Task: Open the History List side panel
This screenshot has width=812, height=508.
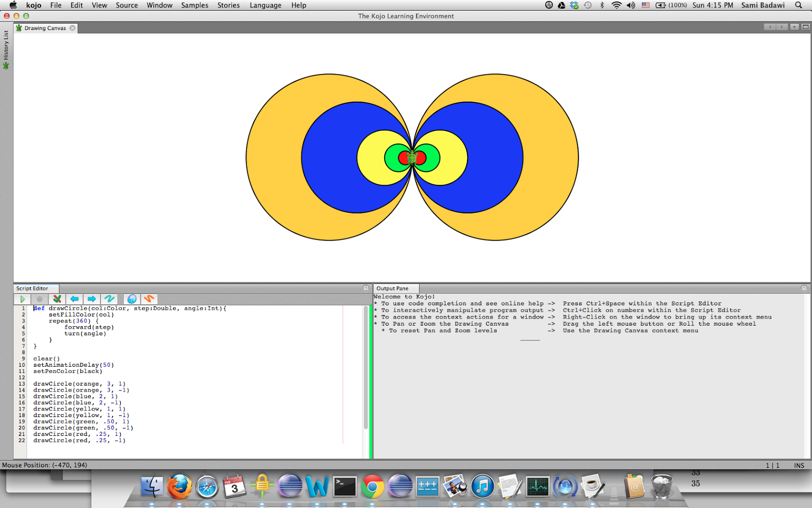Action: pos(6,50)
